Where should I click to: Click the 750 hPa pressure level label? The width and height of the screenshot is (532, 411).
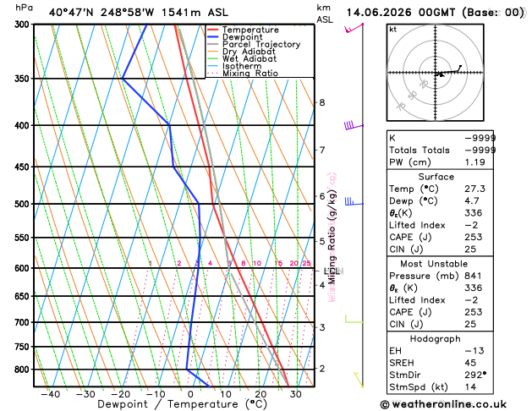pyautogui.click(x=24, y=347)
